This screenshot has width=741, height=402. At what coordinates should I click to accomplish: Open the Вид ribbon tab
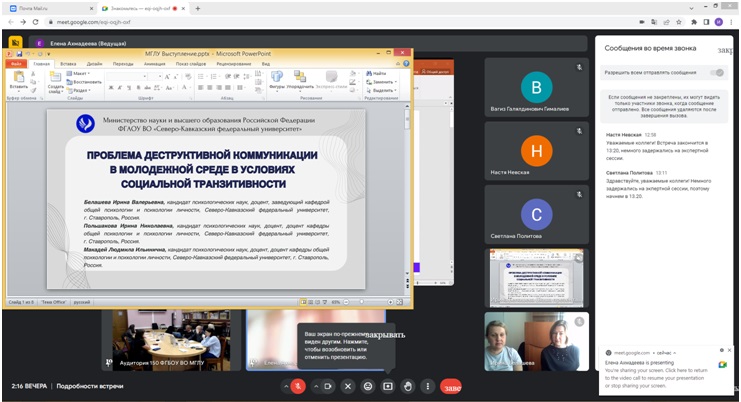tap(266, 64)
